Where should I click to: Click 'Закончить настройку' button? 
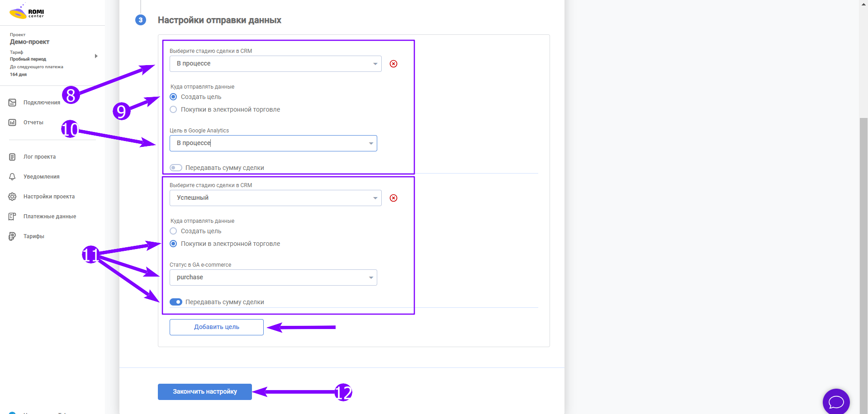pos(205,392)
